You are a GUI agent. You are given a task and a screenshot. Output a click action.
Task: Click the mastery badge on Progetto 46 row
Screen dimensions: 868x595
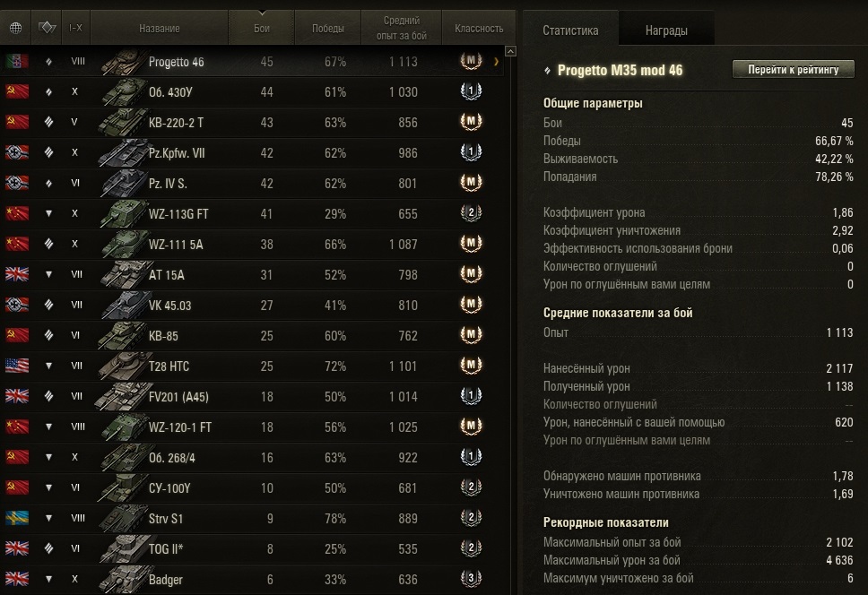[471, 62]
